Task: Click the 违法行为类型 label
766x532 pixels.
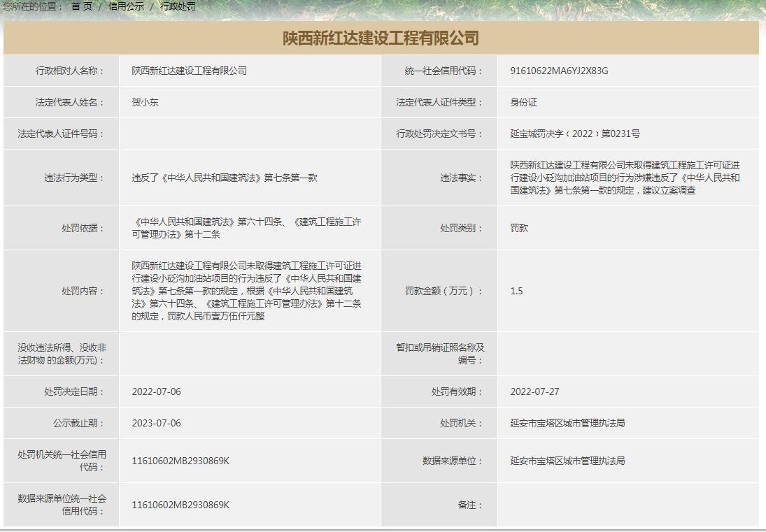Action: coord(74,178)
